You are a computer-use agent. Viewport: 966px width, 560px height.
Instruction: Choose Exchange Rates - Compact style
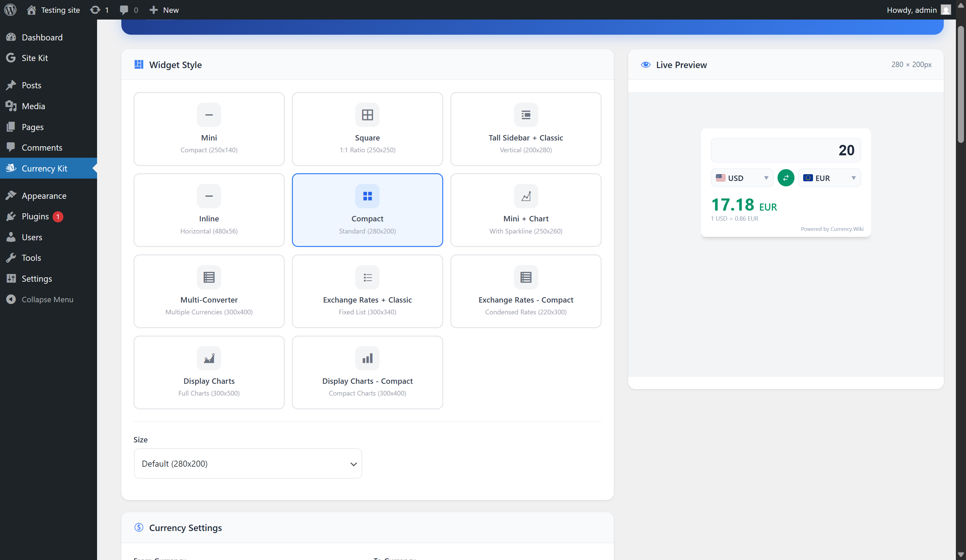[x=525, y=291]
